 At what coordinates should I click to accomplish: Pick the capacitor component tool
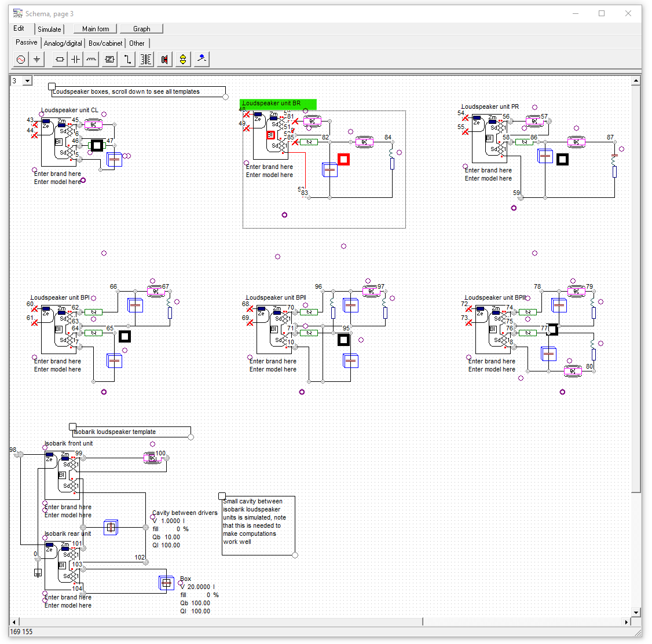click(75, 58)
